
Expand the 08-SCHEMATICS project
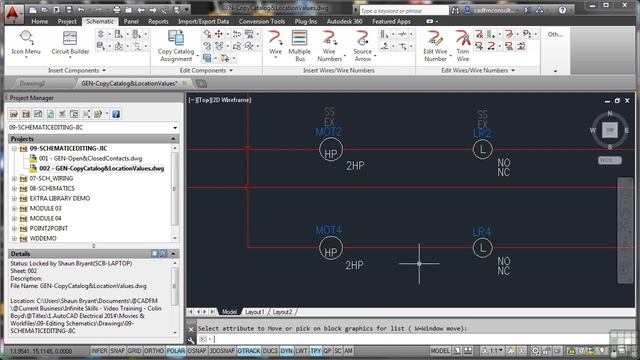(x=14, y=189)
